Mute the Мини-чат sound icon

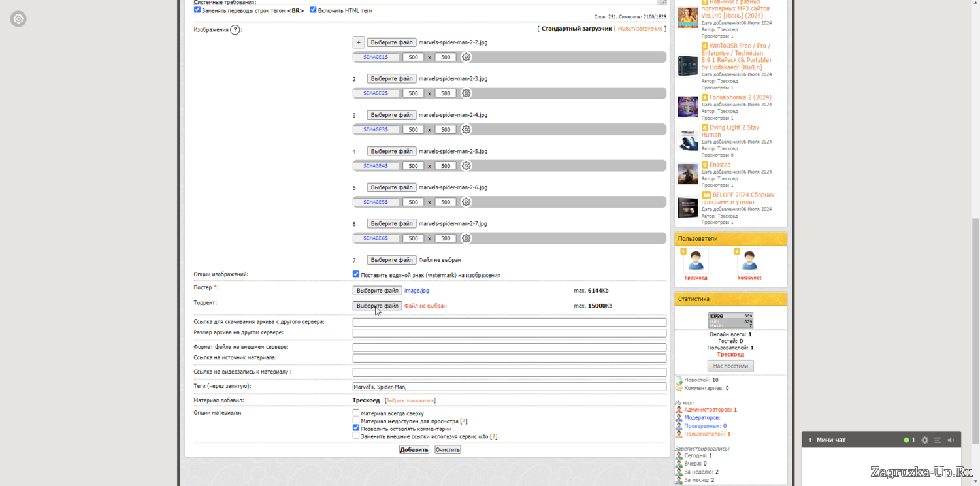(951, 440)
